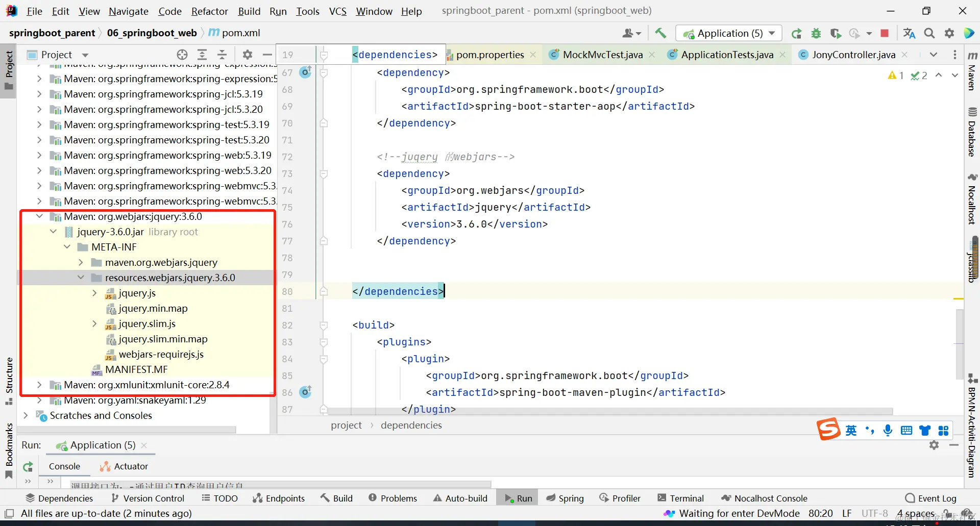This screenshot has width=980, height=526.
Task: Expand all nodes in Project panel
Action: coord(202,55)
